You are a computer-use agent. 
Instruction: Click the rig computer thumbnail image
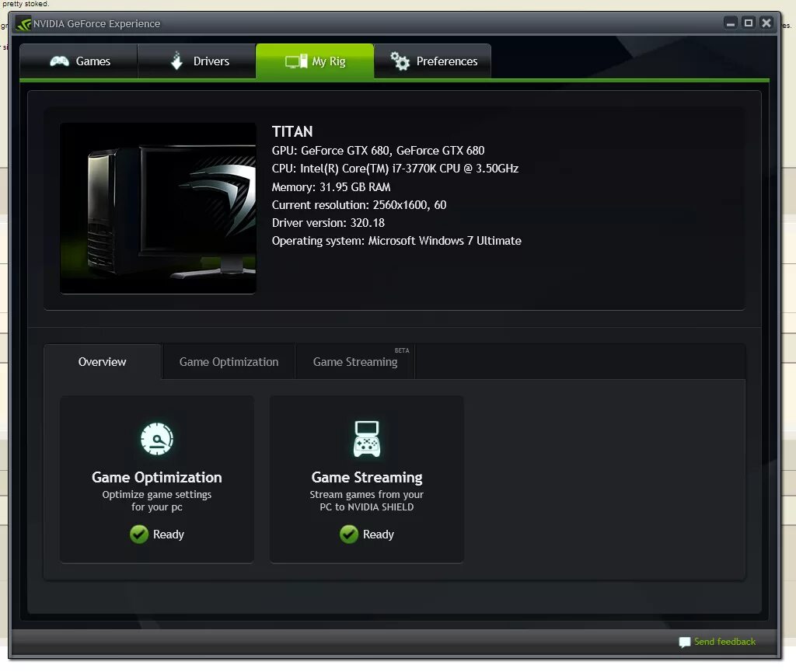[x=158, y=208]
